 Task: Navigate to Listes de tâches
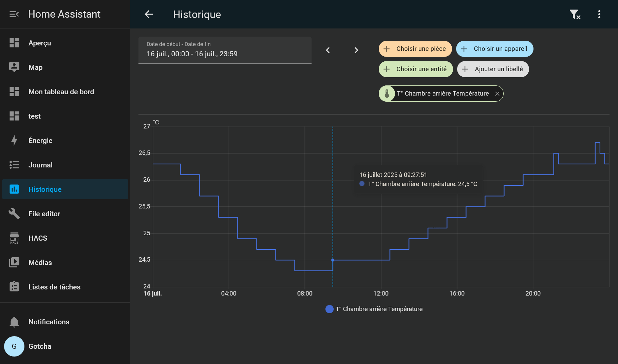point(54,287)
